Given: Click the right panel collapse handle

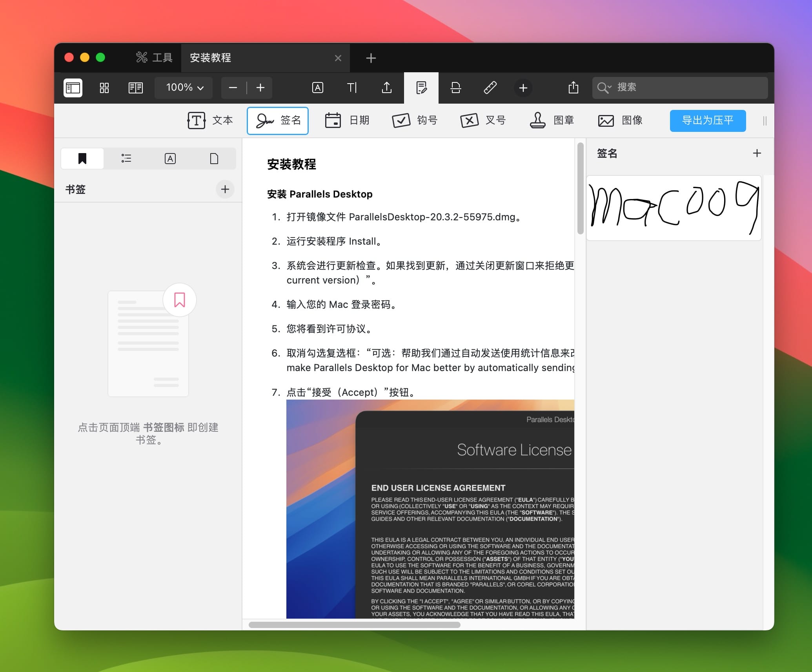Looking at the screenshot, I should pos(765,121).
